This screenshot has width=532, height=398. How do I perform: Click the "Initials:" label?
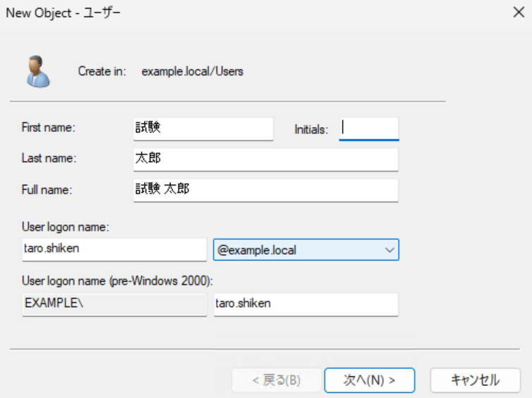[311, 129]
